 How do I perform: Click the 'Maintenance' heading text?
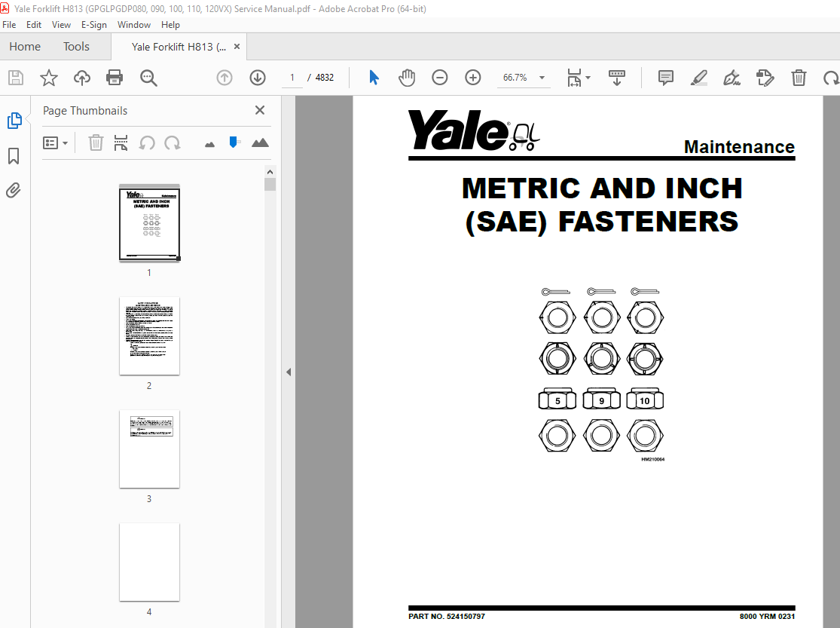click(739, 146)
